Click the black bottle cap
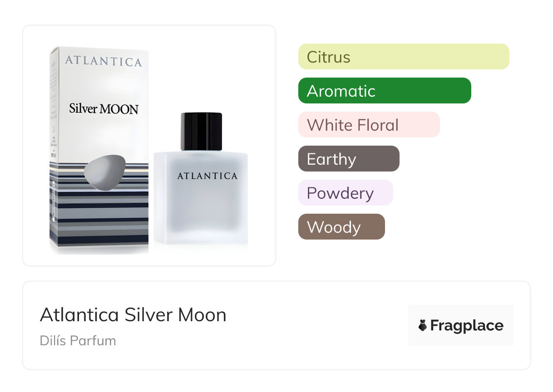This screenshot has height=392, width=553. pos(201,131)
